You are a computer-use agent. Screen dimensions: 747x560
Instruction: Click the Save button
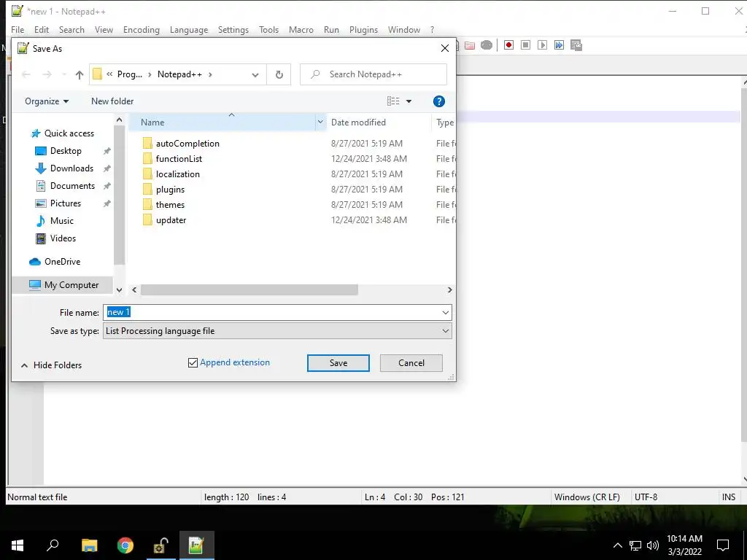(338, 363)
